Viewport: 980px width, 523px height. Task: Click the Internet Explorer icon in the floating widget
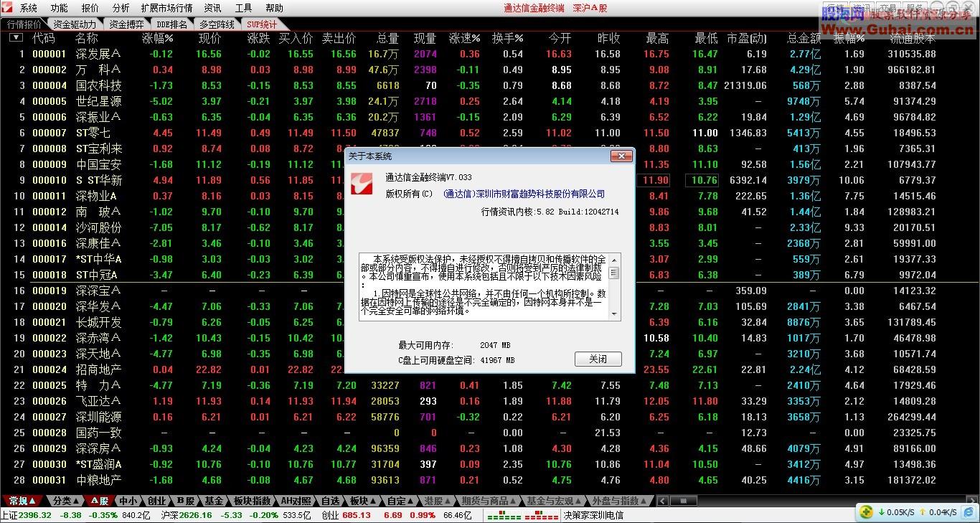click(x=968, y=512)
